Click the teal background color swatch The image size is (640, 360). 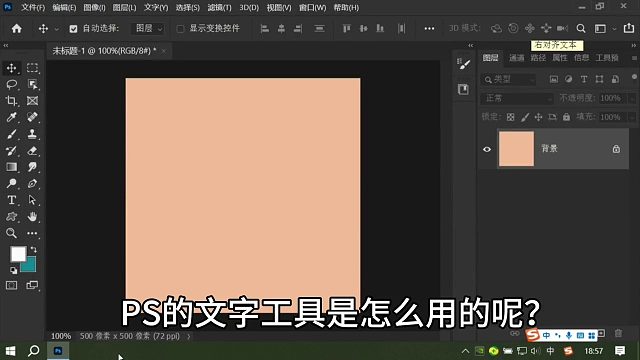point(31,266)
